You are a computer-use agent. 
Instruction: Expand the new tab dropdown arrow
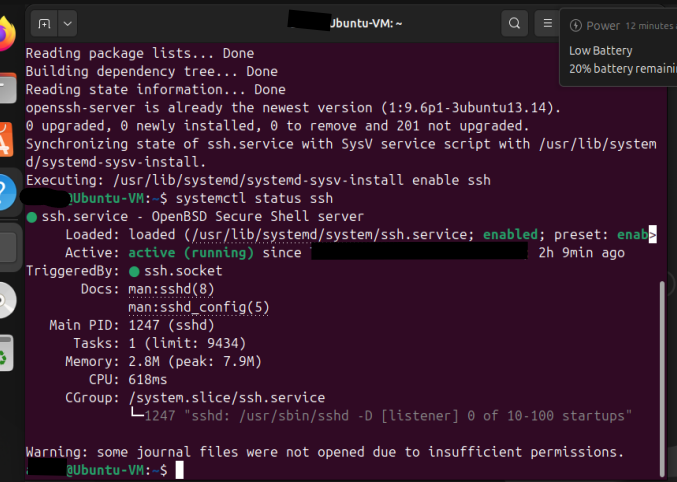tap(68, 23)
